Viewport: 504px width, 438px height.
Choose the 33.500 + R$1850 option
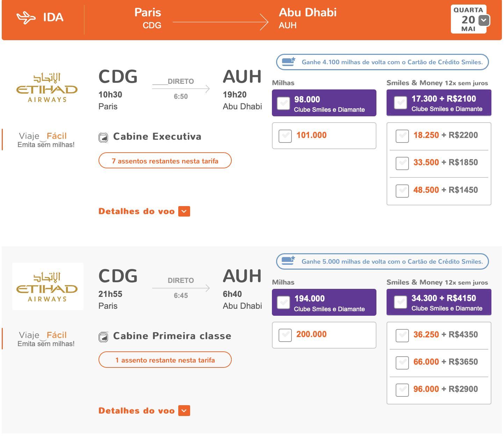coord(402,163)
